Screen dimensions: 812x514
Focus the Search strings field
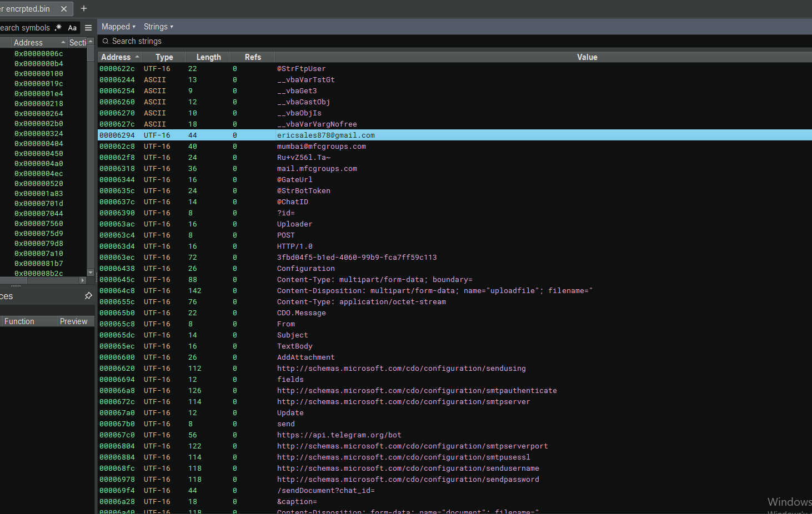click(455, 41)
